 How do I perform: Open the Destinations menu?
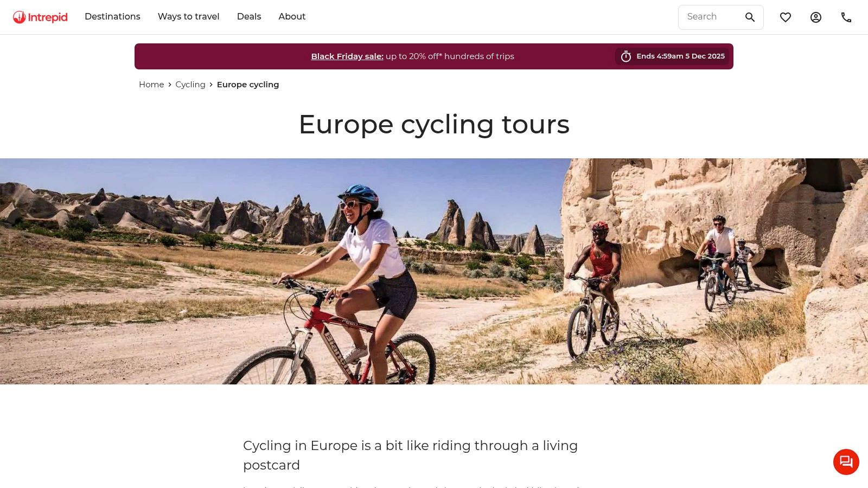pos(112,17)
